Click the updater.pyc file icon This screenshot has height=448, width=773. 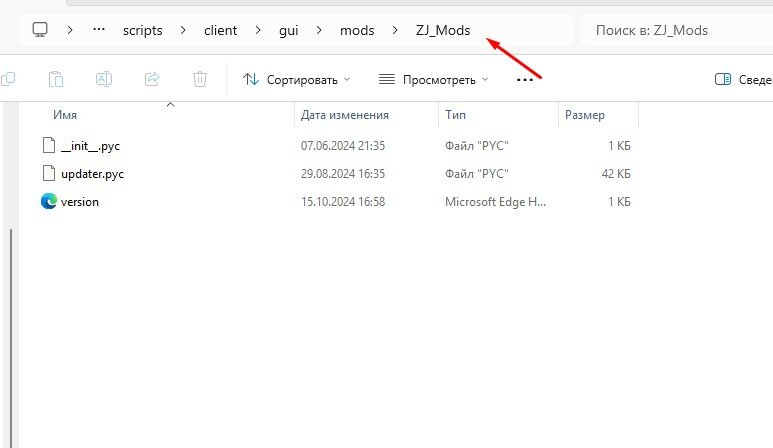(x=49, y=173)
